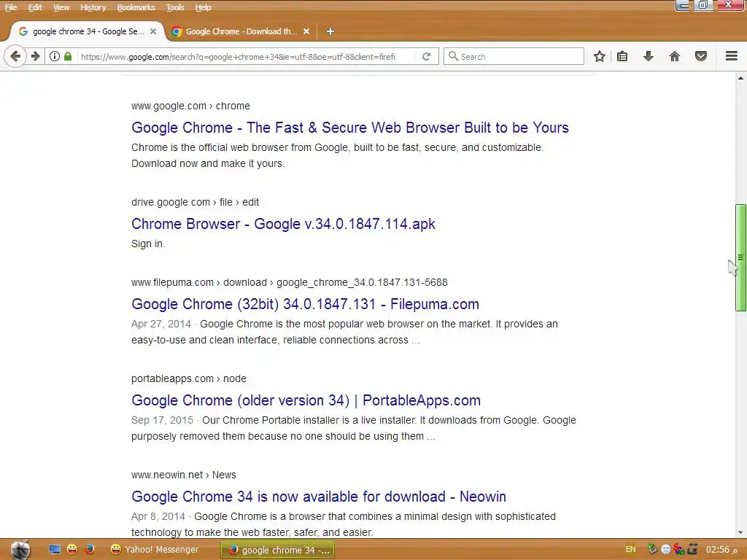Click the Pocket icon in toolbar
This screenshot has height=560, width=747.
[701, 56]
